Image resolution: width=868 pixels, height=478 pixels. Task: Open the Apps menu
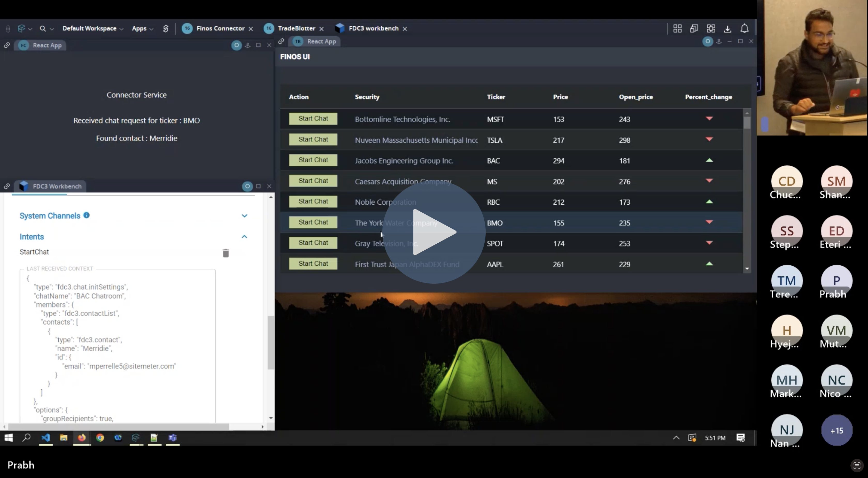point(143,29)
